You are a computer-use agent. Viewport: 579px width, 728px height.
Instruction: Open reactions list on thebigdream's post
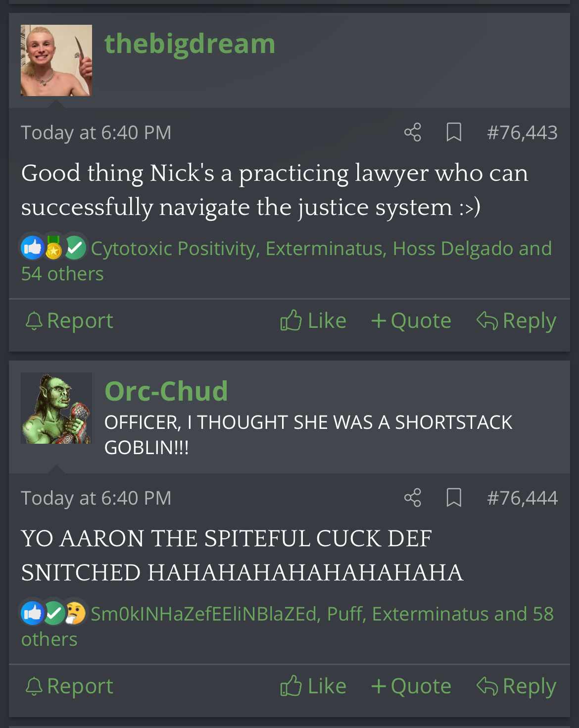(286, 260)
